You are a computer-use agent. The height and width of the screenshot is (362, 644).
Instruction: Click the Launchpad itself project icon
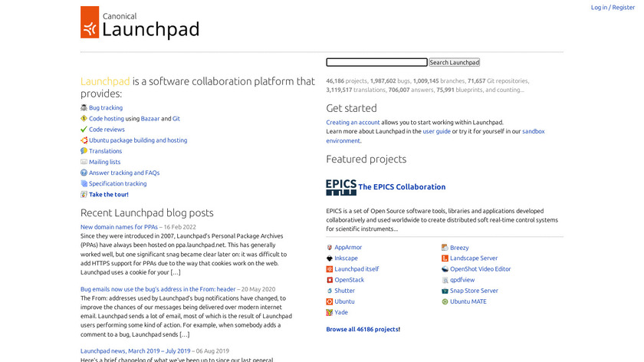click(x=329, y=269)
